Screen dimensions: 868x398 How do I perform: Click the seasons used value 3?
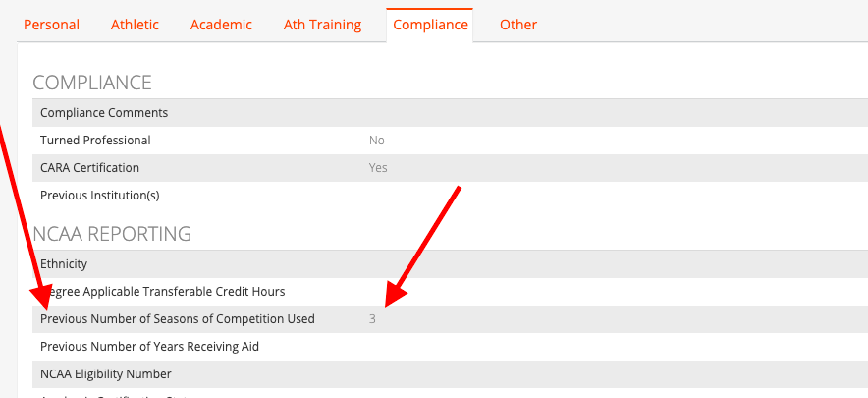pos(372,319)
